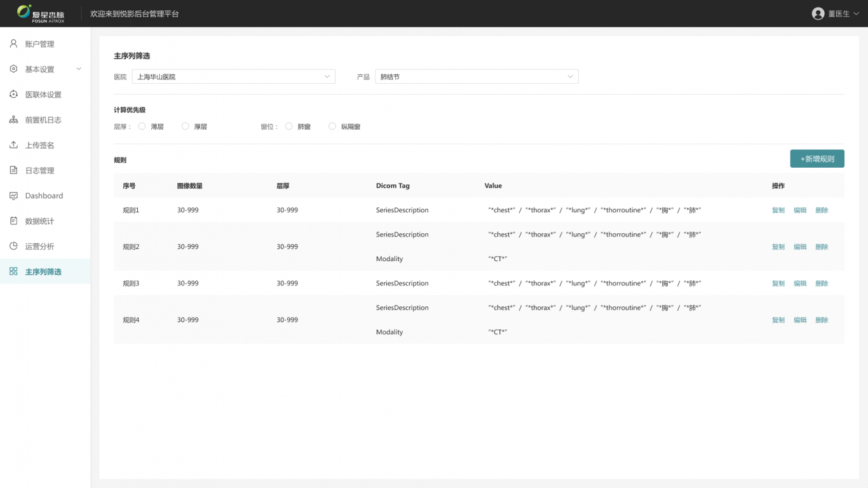
Task: Click the 医联体设置 icon in sidebar
Action: point(13,95)
